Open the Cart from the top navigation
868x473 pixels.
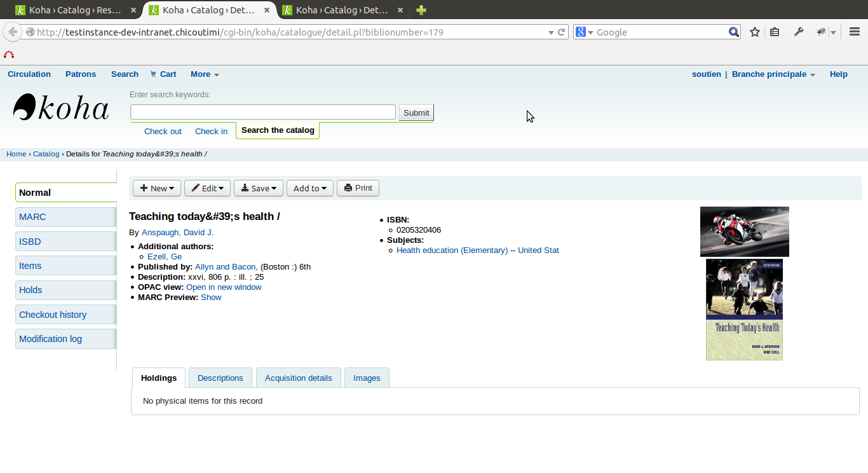pyautogui.click(x=163, y=74)
